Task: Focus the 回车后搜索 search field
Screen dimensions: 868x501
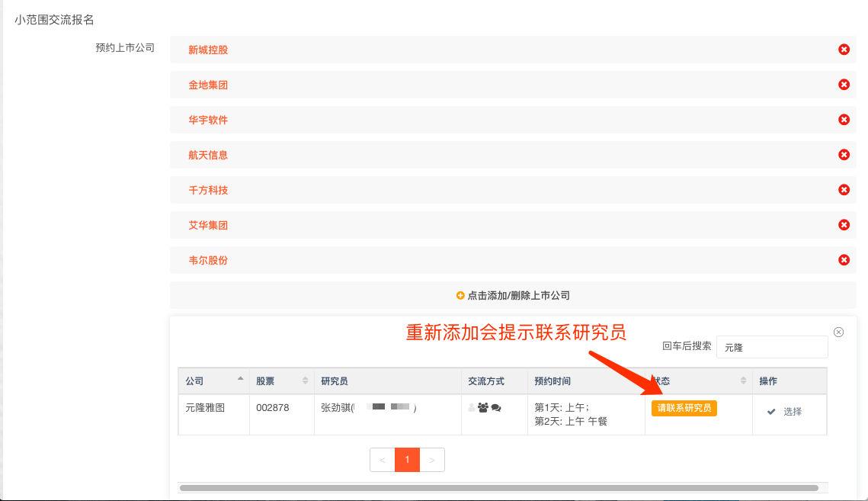Action: click(x=772, y=347)
